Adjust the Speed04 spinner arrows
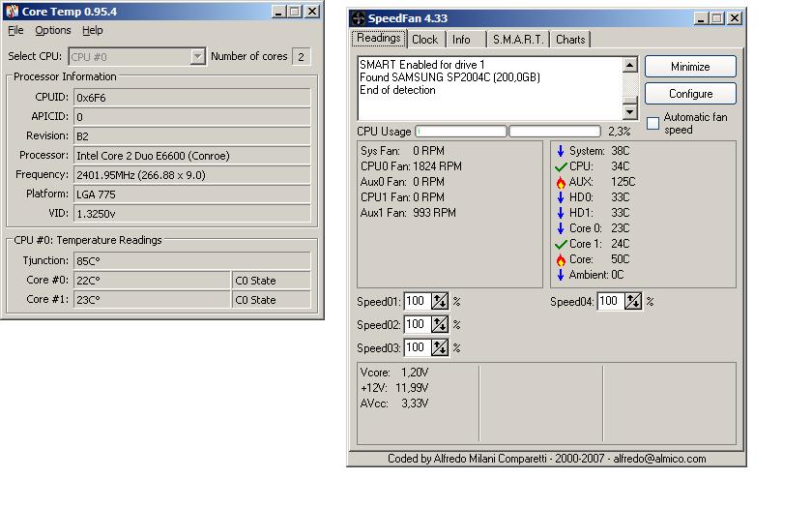812x508 pixels. (633, 301)
